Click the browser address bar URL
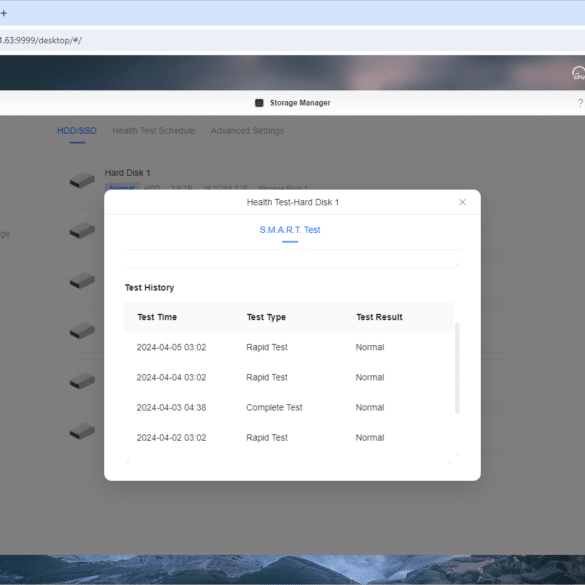 (41, 40)
